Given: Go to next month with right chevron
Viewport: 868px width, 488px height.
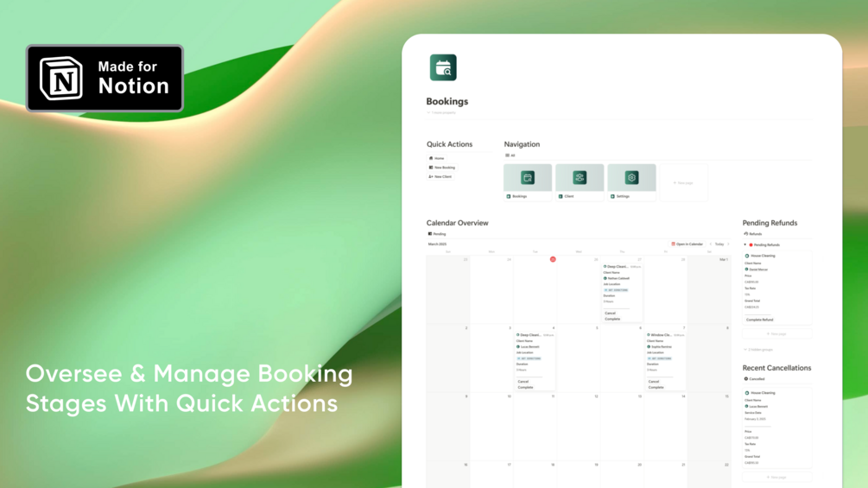Looking at the screenshot, I should tap(728, 244).
